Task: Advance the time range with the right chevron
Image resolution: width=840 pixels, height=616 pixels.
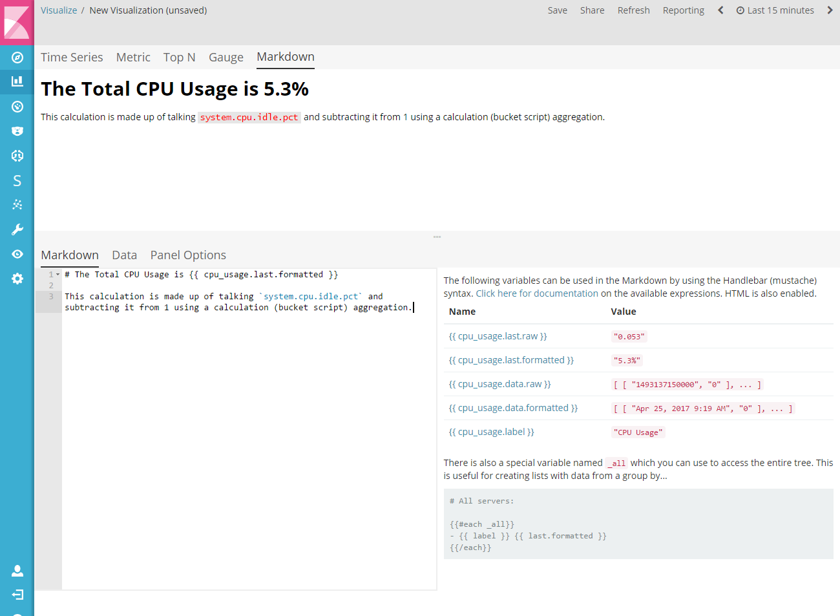Action: click(830, 10)
